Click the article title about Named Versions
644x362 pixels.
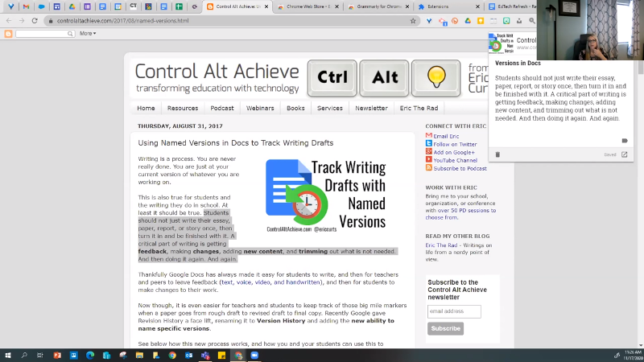(x=235, y=143)
